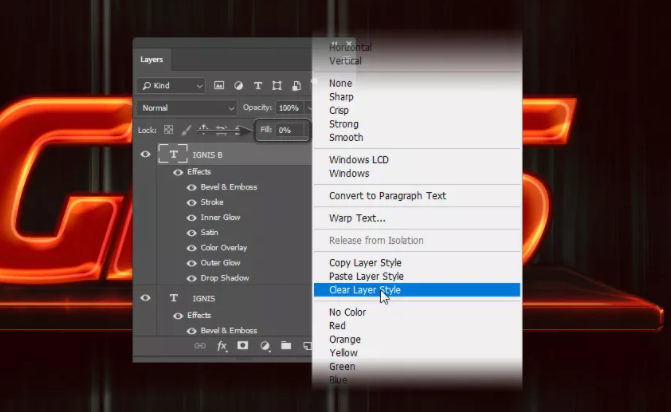
Task: Click the Opacity 100% field
Action: point(290,108)
